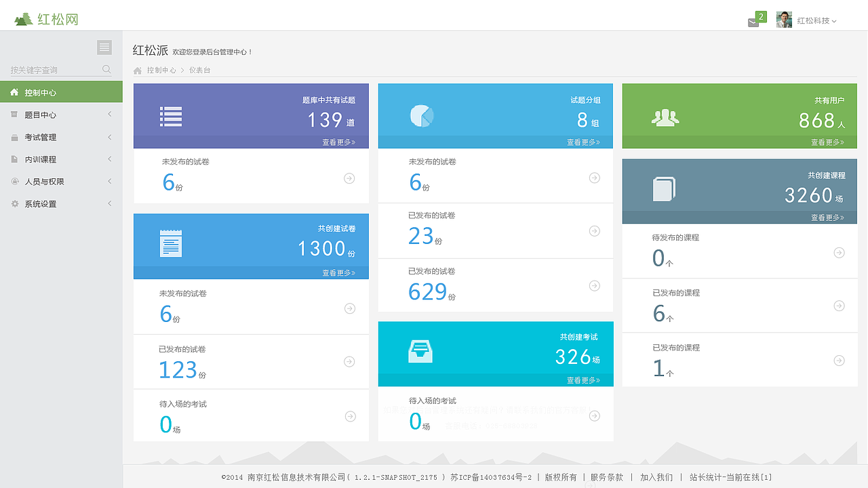Open 加入我们 footer link

click(656, 477)
